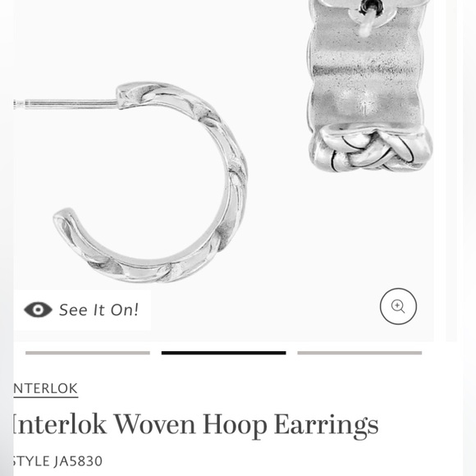Tap the next image sliver at right edge
The height and width of the screenshot is (476, 476).
click(x=451, y=170)
